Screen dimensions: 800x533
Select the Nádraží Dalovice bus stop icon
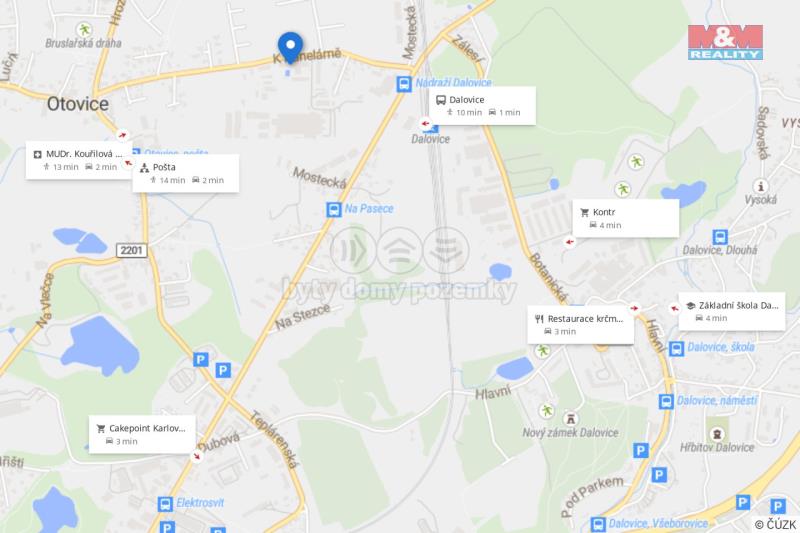(x=404, y=84)
